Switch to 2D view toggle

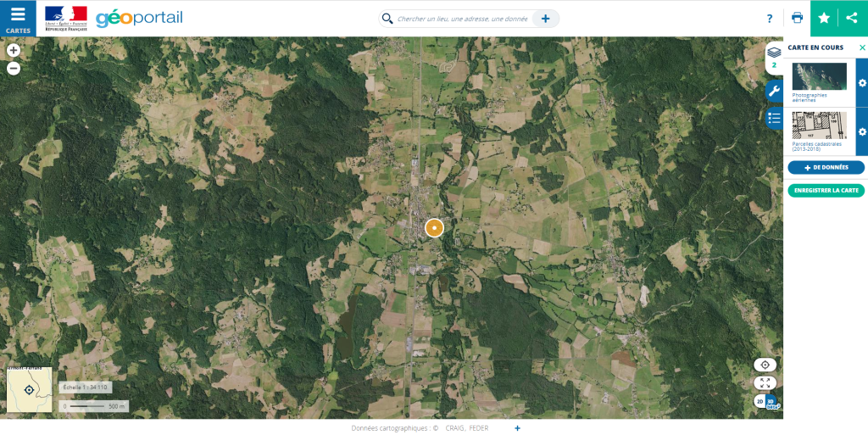pos(760,401)
